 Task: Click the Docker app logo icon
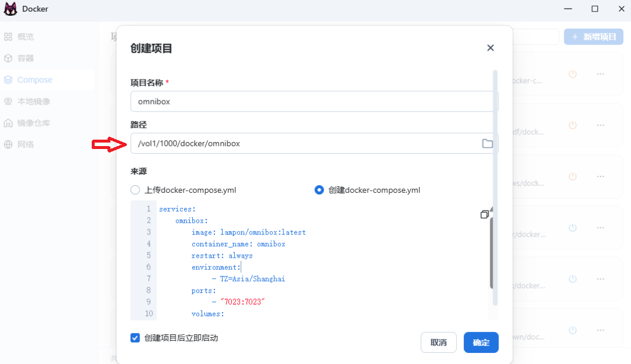(11, 9)
